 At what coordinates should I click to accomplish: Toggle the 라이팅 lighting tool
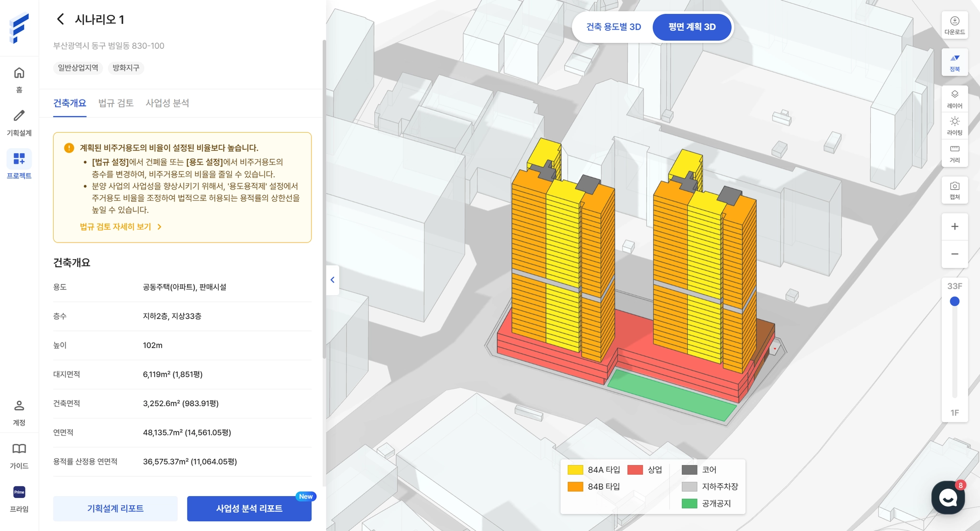point(954,126)
